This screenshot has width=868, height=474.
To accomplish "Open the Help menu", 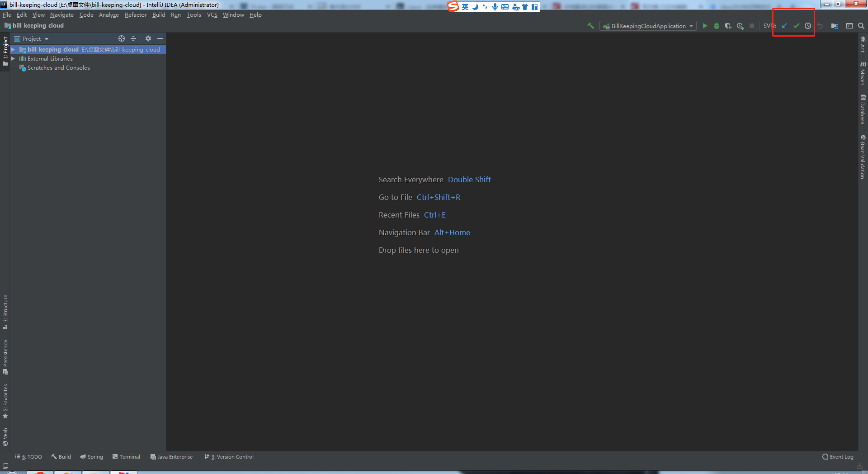I will [x=255, y=15].
